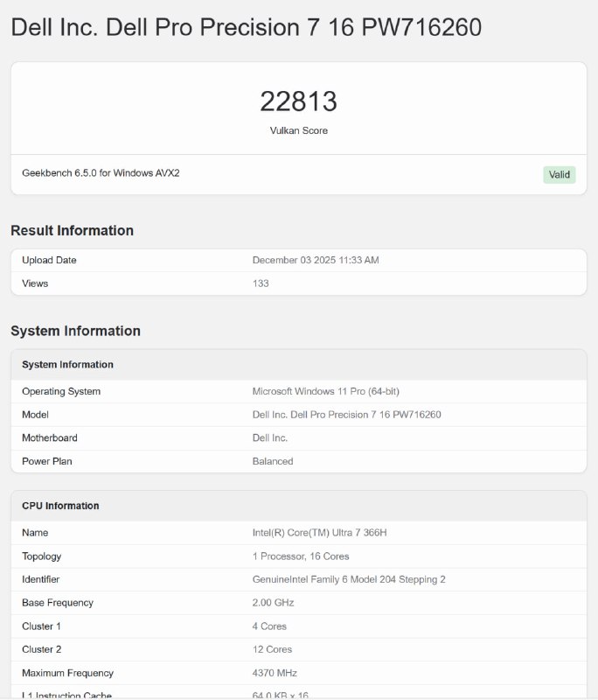The image size is (598, 700).
Task: Click the CPU Name label
Action: point(35,533)
